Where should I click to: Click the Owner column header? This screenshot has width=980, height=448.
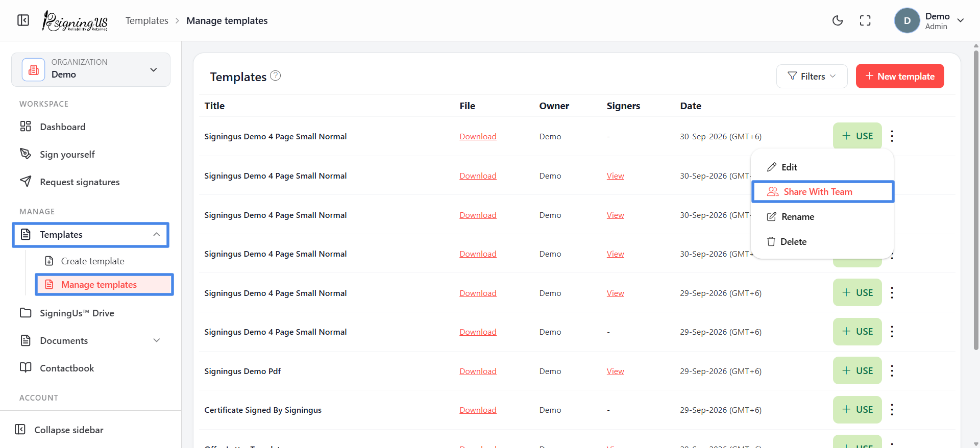(554, 106)
